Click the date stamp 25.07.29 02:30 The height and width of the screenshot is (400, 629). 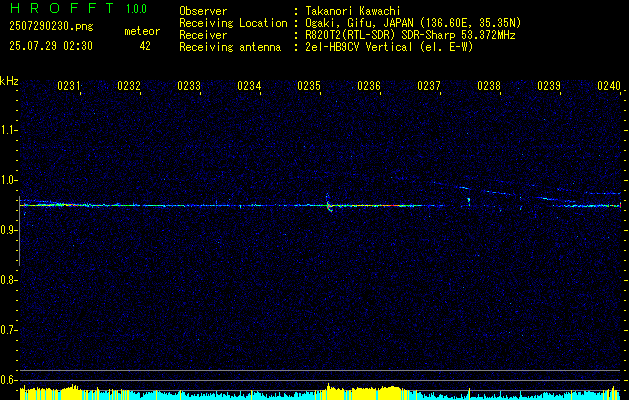[x=51, y=46]
